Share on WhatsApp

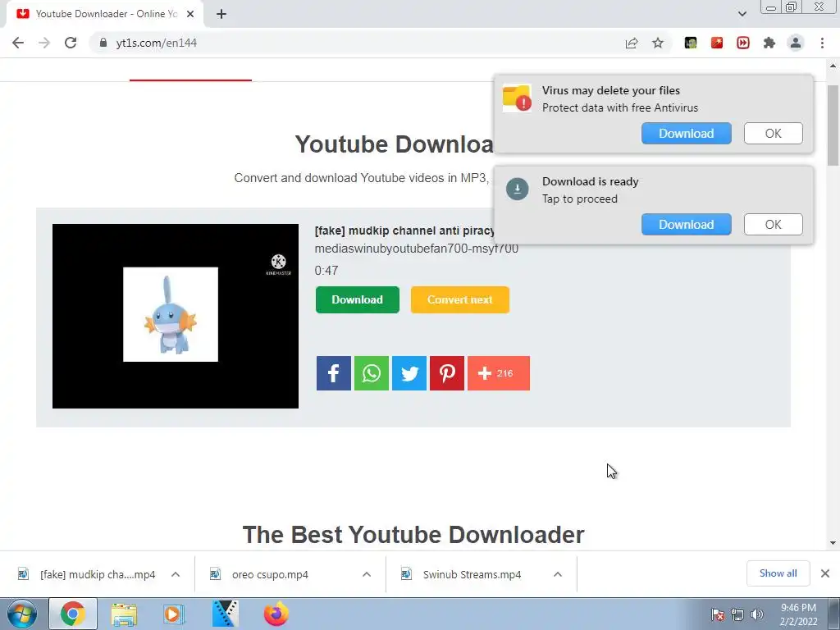tap(372, 373)
